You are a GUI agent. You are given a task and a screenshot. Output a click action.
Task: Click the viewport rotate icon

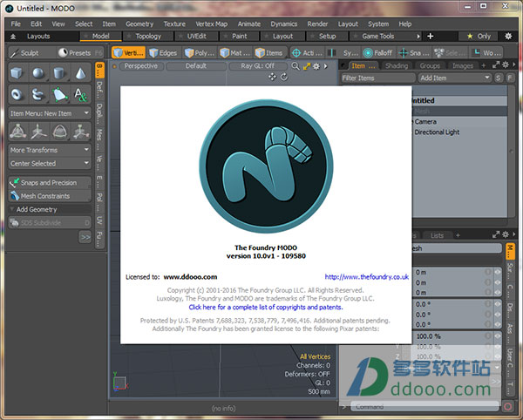(284, 77)
